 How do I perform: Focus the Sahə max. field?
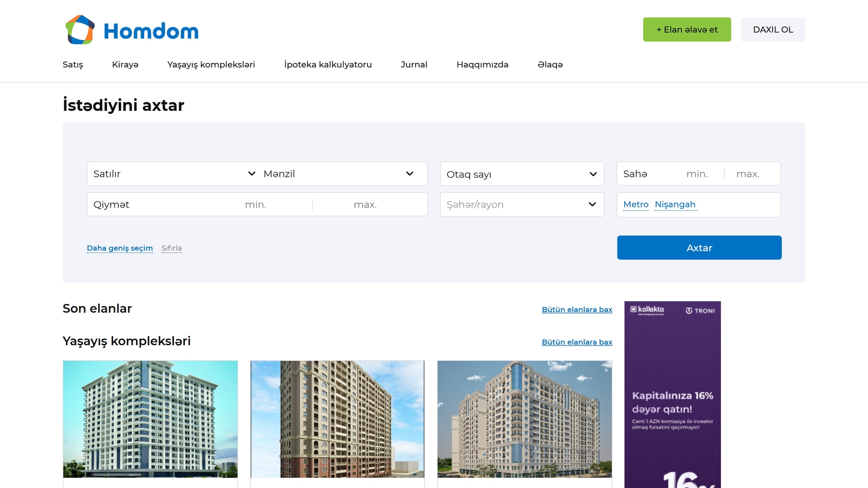tap(748, 174)
